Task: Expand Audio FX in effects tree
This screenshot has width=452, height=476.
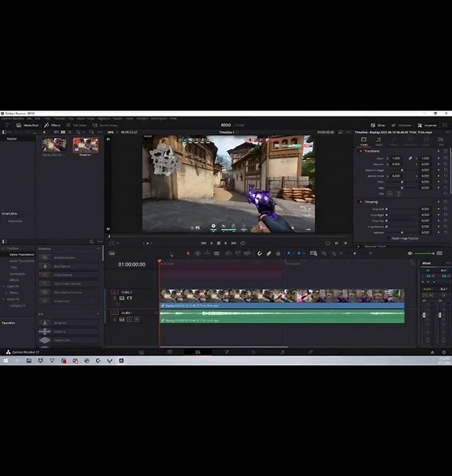Action: [x=3, y=299]
